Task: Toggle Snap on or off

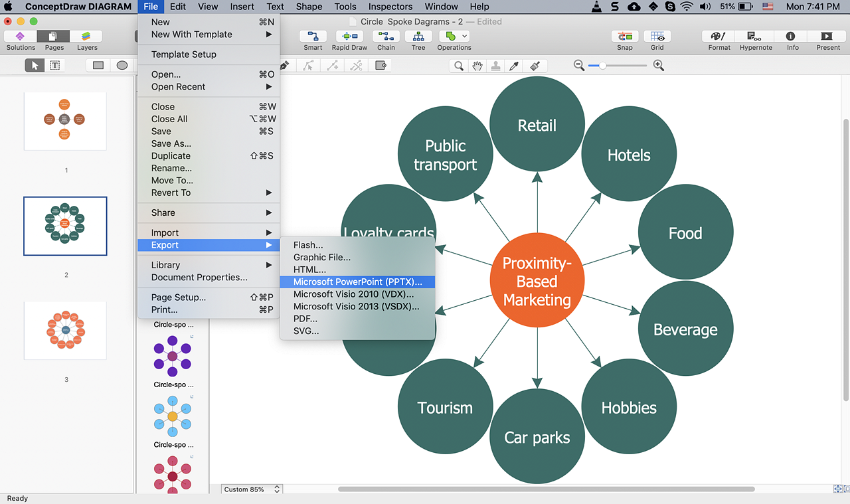Action: click(x=624, y=37)
